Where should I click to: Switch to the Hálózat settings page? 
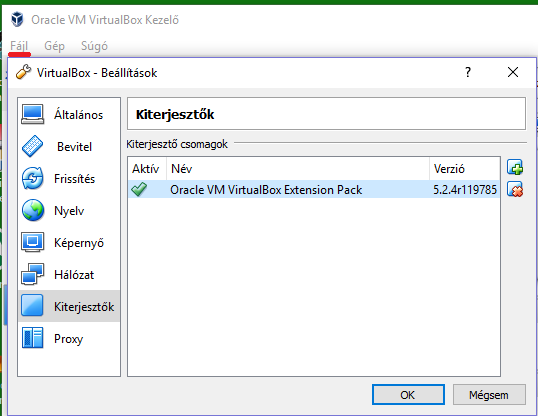69,275
